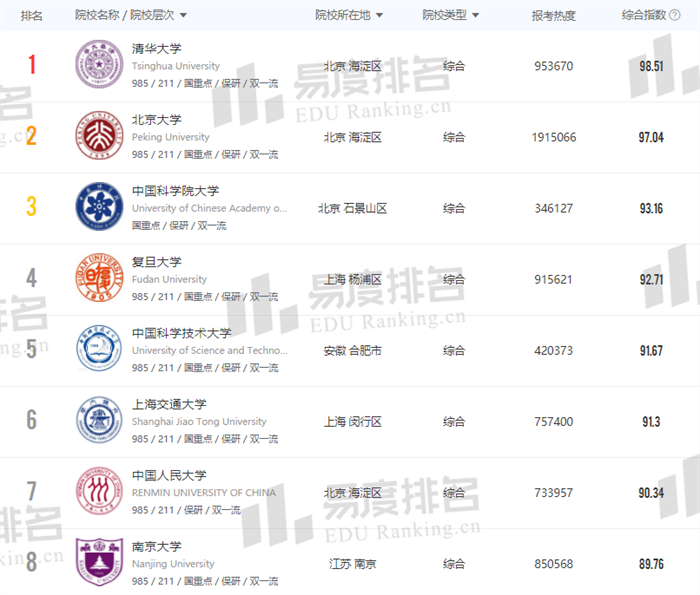This screenshot has height=595, width=700.
Task: Open the 清华大学 link
Action: pos(157,49)
